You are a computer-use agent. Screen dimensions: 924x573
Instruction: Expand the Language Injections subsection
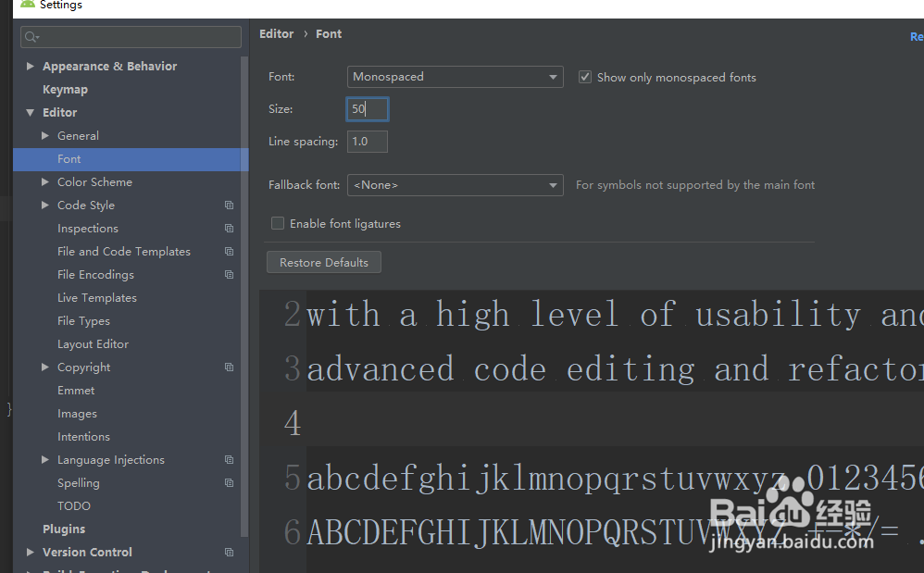click(44, 459)
